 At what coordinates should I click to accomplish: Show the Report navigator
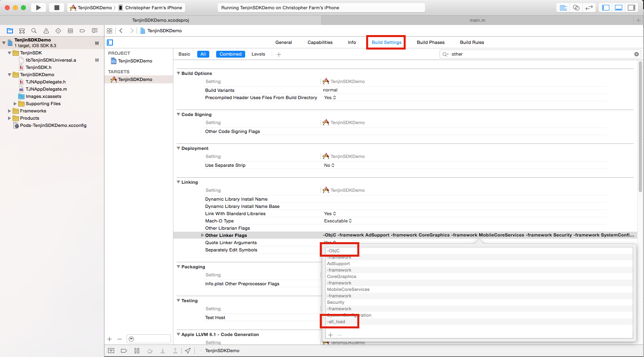point(94,31)
